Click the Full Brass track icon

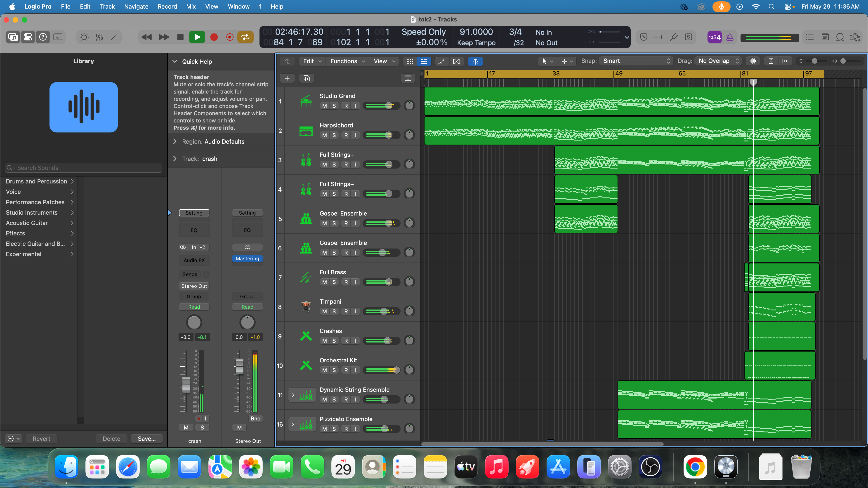[x=306, y=277]
